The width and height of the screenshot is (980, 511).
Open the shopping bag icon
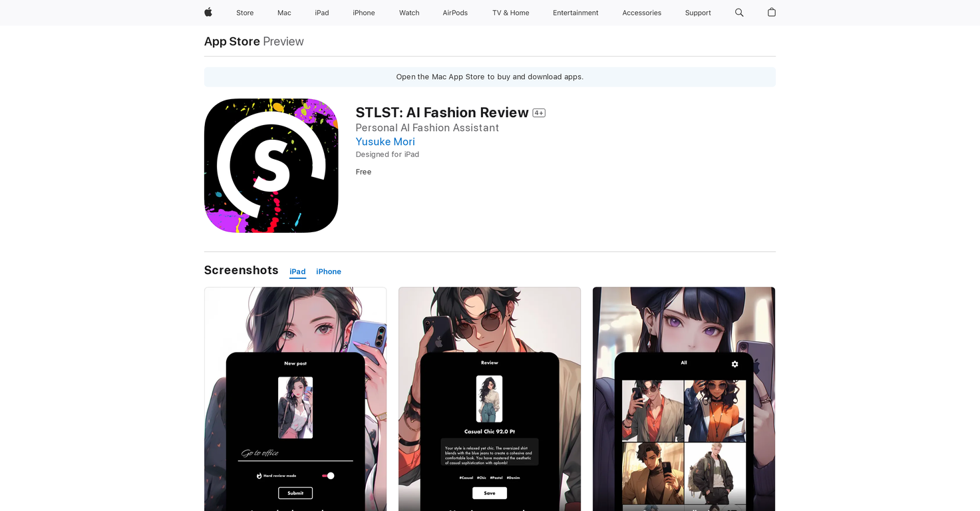(771, 12)
